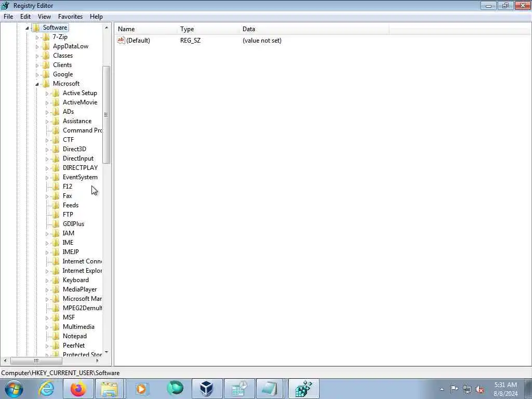This screenshot has width=532, height=399.
Task: Open Windows Media Player taskbar icon
Action: (x=141, y=389)
